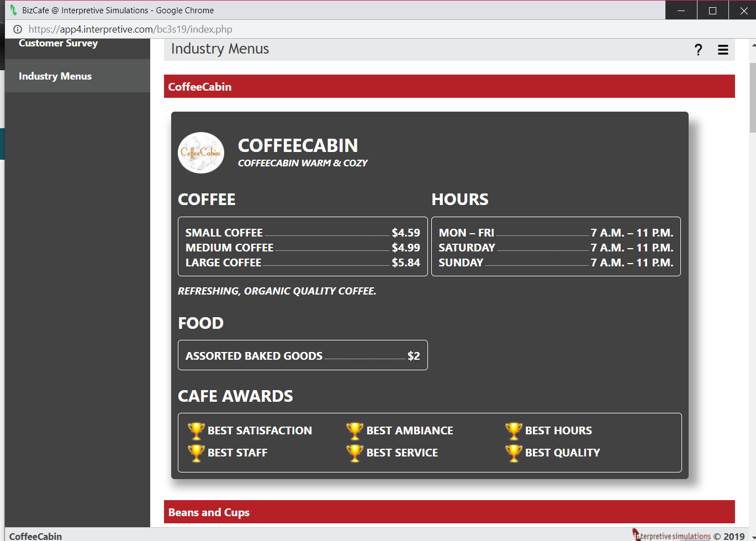The image size is (756, 541).
Task: Select Customer Survey in the sidebar
Action: (58, 43)
